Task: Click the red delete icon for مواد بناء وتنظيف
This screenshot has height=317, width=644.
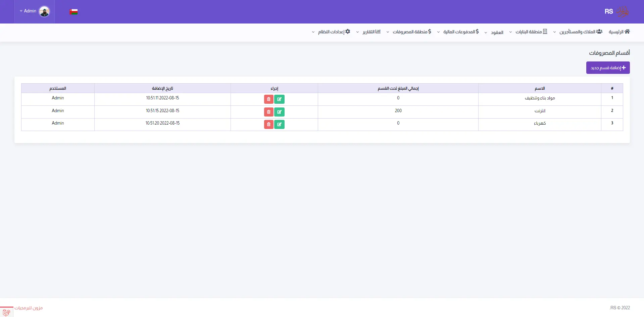Action: (x=268, y=99)
